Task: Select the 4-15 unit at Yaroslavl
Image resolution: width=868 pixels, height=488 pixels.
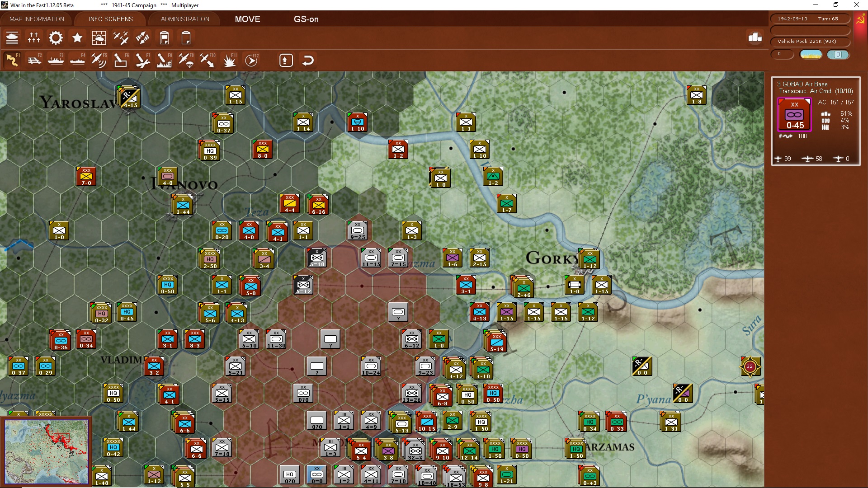Action: tap(130, 97)
